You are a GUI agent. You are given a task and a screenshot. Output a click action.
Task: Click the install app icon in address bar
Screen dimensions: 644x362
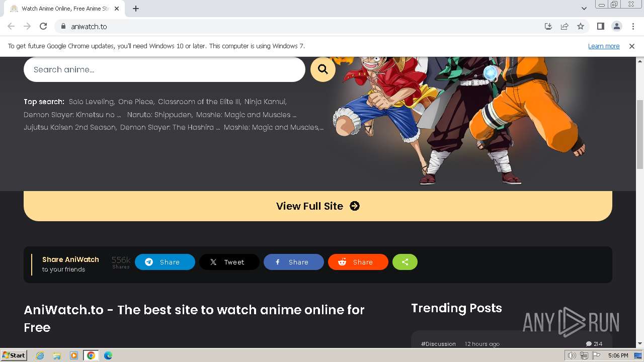coord(548,26)
